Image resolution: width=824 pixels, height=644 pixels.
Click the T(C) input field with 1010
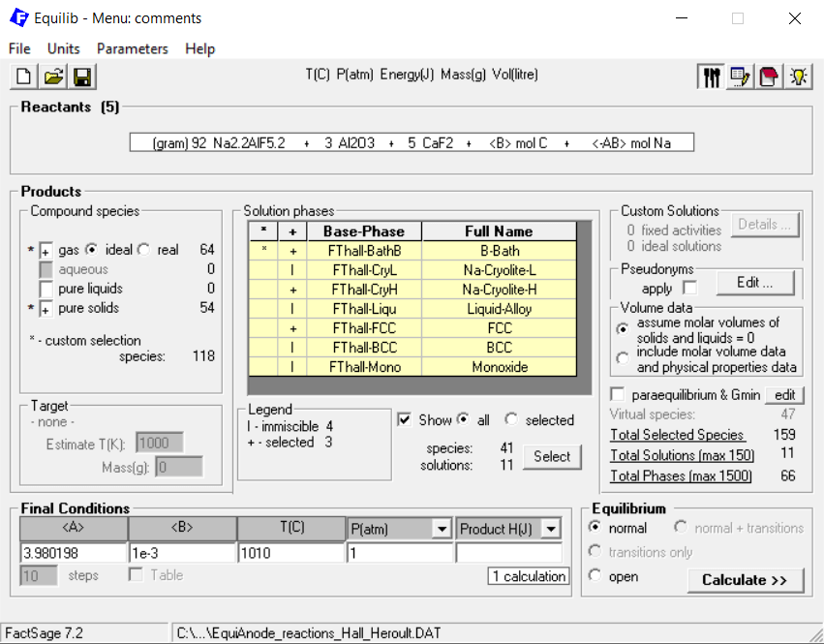click(x=290, y=553)
